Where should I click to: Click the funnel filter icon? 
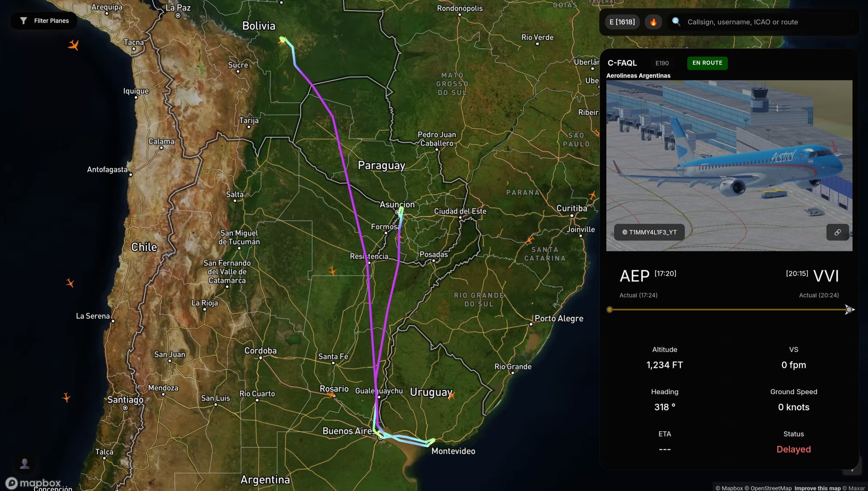pos(24,21)
